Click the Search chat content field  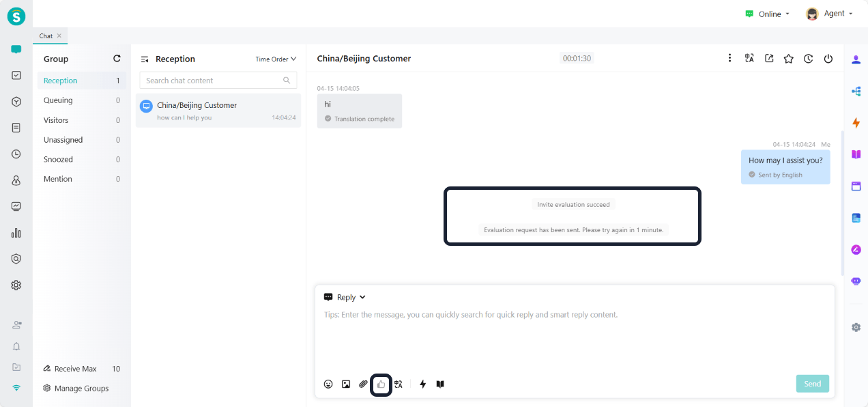212,81
